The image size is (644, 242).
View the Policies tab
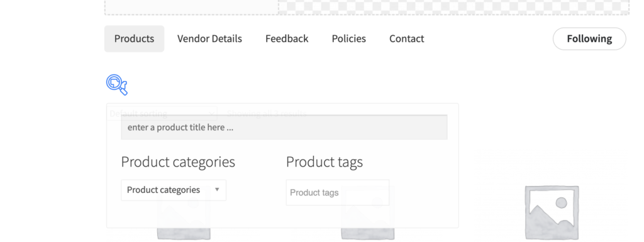pyautogui.click(x=348, y=38)
